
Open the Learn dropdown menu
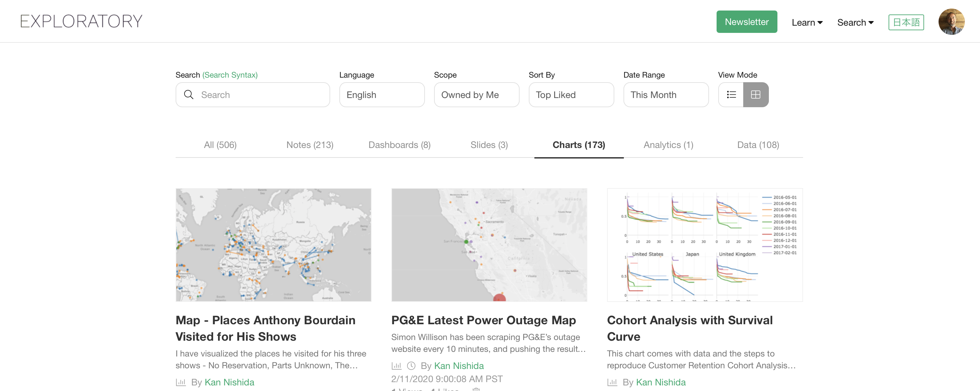(807, 22)
